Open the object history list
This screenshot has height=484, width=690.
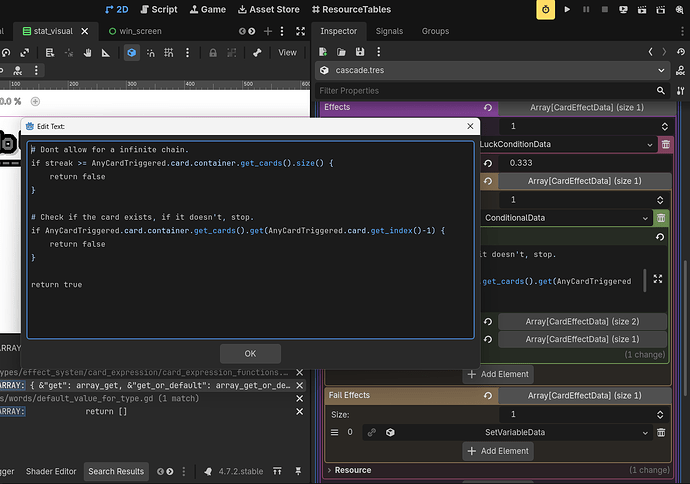pyautogui.click(x=681, y=52)
